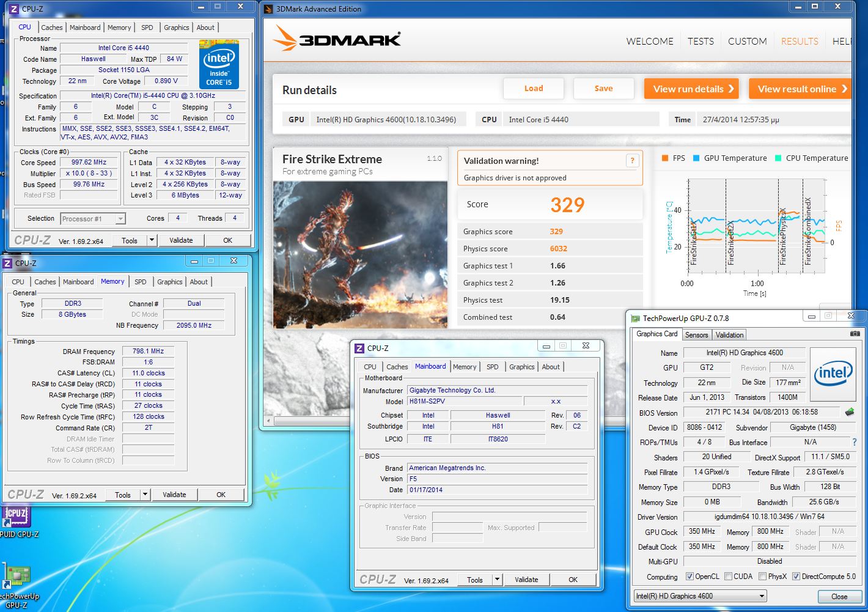The width and height of the screenshot is (868, 612).
Task: Click the CPU-Z title bar icon of CPU tab window
Action: 14,9
